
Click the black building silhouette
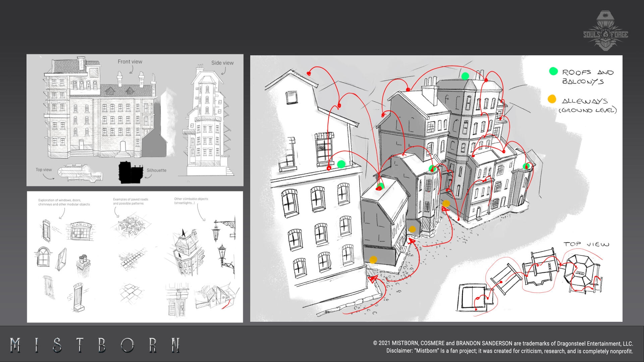[130, 173]
